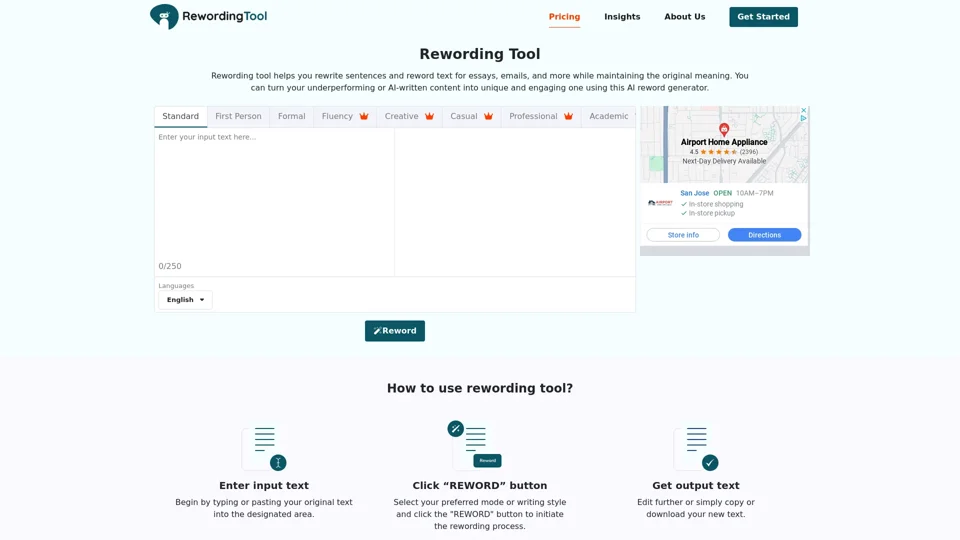Viewport: 960px width, 540px height.
Task: Switch to First Person mode tab
Action: tap(238, 116)
